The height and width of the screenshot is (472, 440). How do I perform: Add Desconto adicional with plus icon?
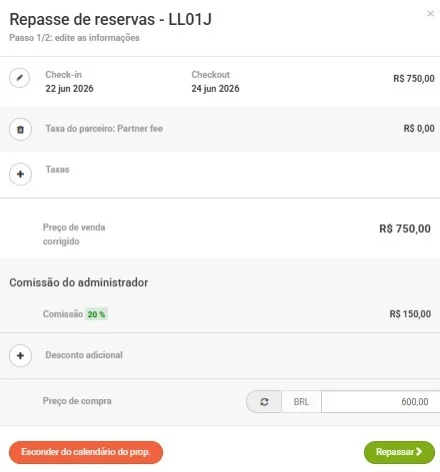(x=20, y=356)
